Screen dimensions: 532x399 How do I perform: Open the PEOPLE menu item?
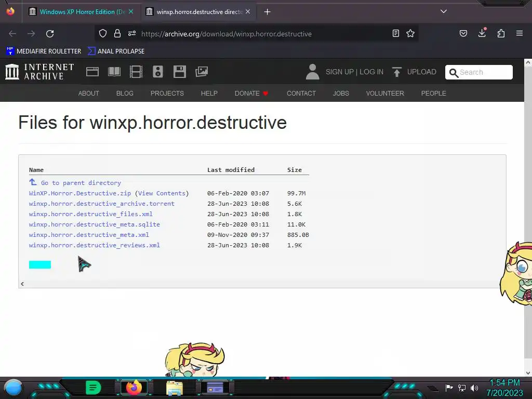(x=434, y=94)
